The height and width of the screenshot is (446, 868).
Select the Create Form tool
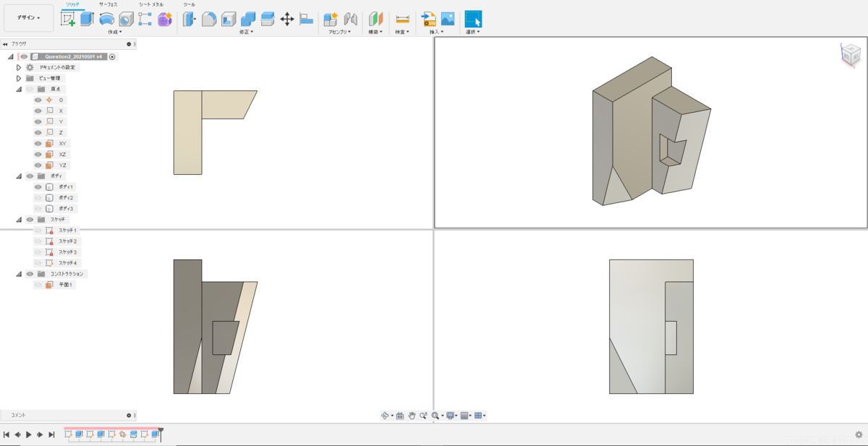coord(164,20)
